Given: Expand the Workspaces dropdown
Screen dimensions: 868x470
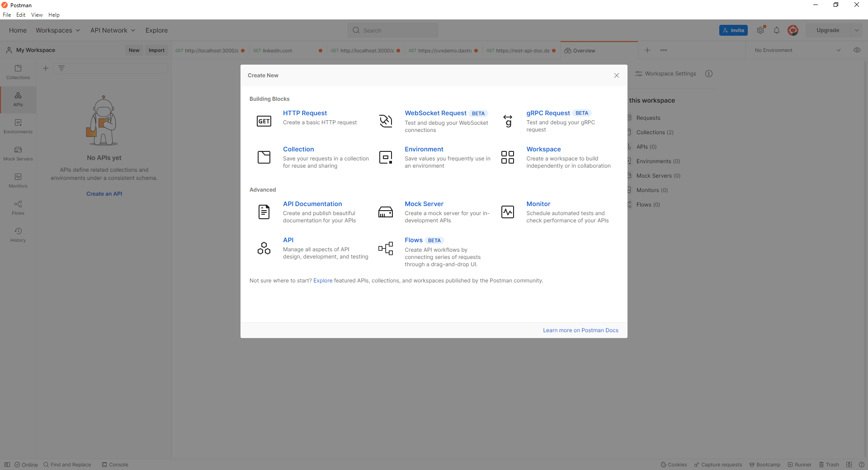Looking at the screenshot, I should click(x=58, y=30).
